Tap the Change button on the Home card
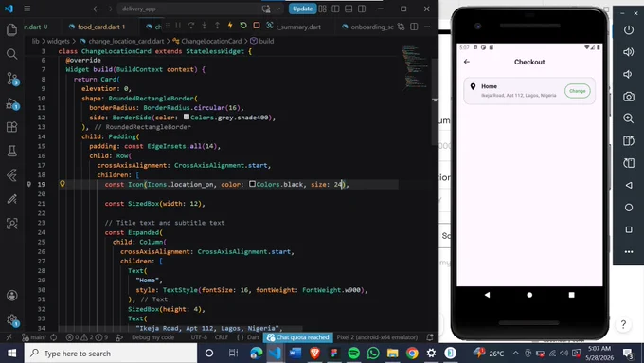644x363 pixels. coord(578,91)
